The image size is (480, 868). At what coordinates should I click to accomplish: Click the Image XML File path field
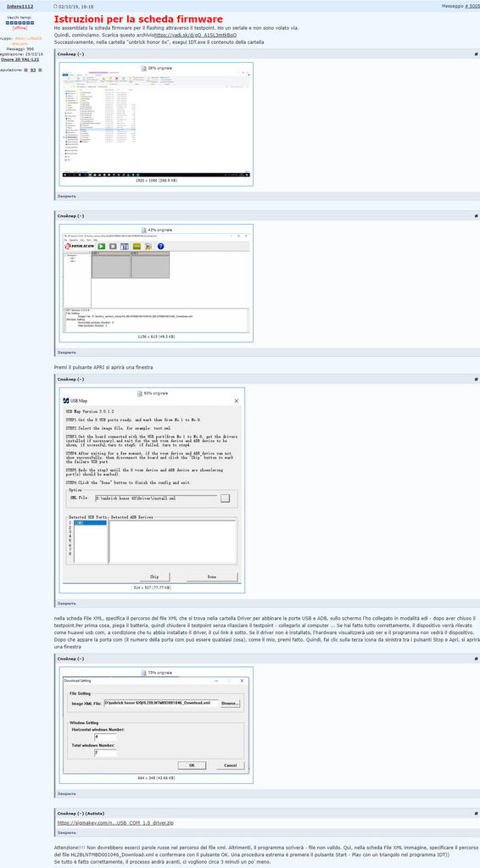160,703
